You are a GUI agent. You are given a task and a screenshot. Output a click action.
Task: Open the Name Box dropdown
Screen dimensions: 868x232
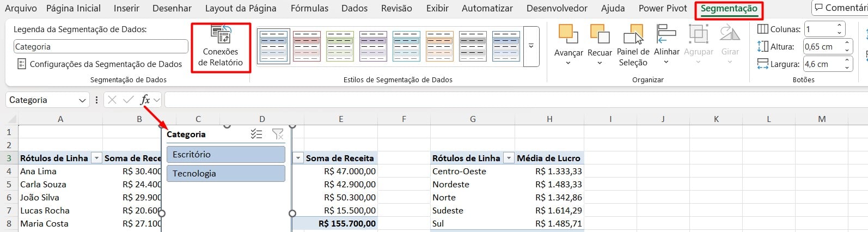82,100
